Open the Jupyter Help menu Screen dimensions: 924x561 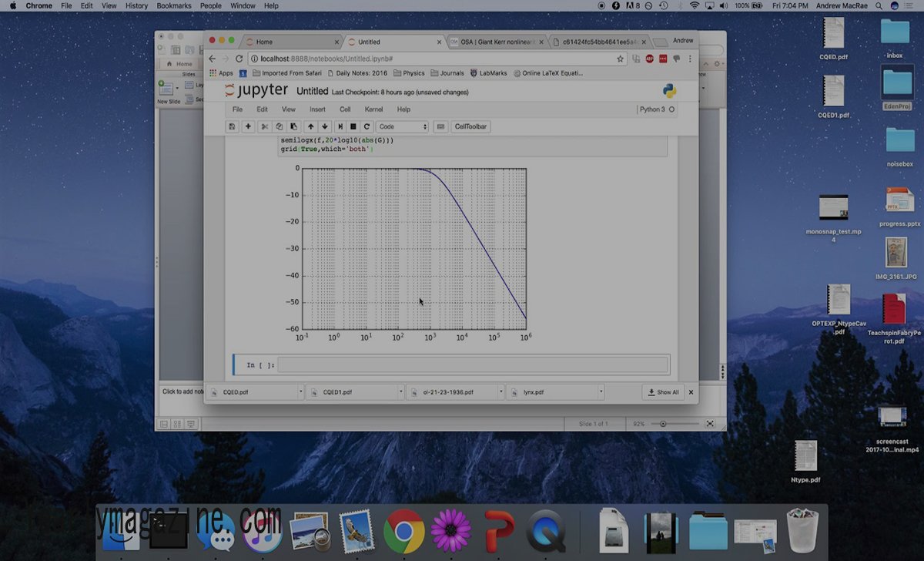(403, 109)
